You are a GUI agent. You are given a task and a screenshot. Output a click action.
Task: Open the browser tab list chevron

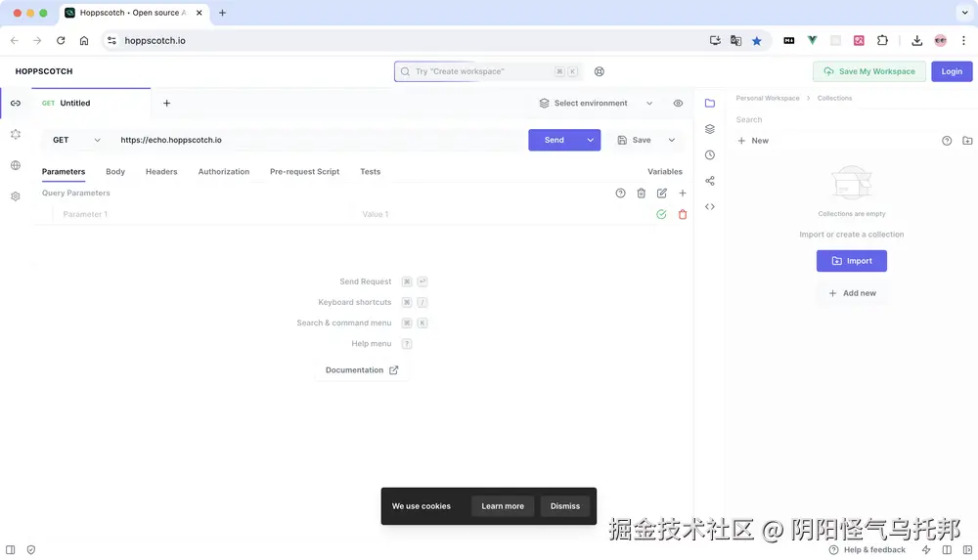(x=964, y=13)
